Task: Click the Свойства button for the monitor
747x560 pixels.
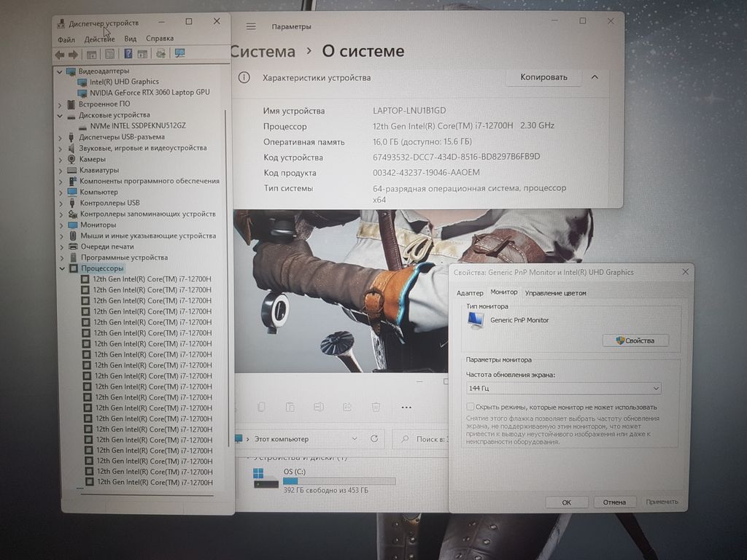Action: 635,341
